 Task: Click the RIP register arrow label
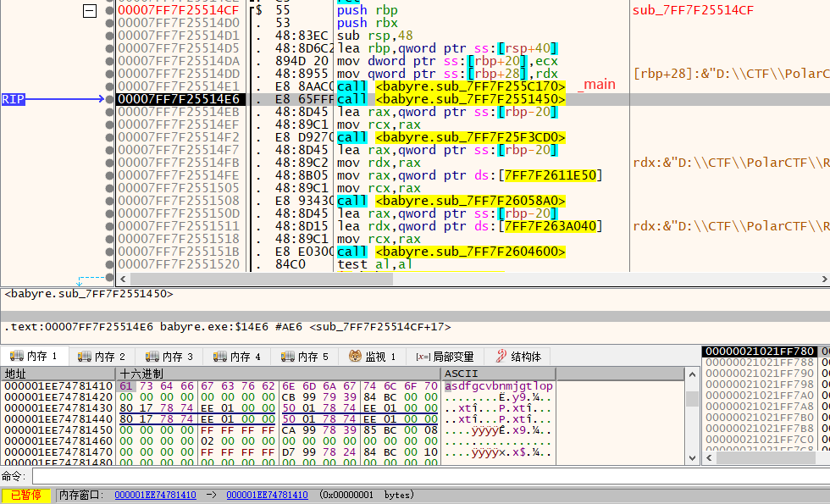(13, 99)
